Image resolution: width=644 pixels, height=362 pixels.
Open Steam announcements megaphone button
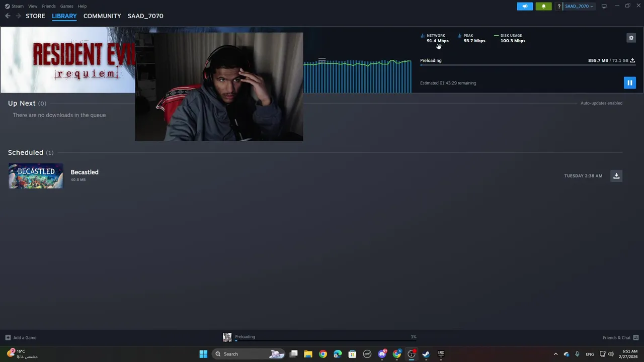(525, 6)
